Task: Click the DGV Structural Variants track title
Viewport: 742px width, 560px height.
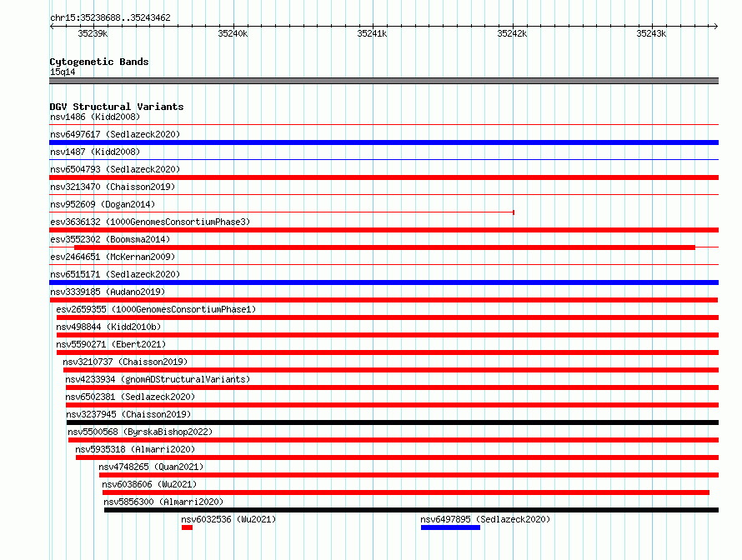Action: pos(117,107)
